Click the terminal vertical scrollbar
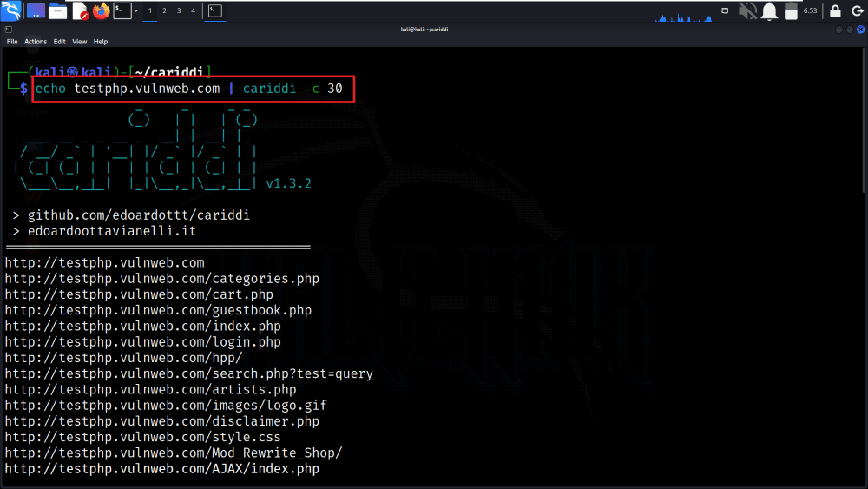 tap(865, 120)
